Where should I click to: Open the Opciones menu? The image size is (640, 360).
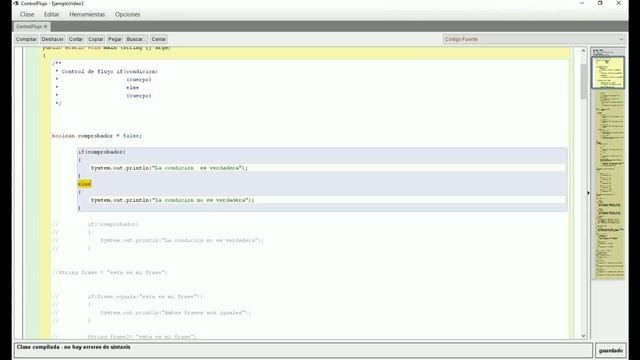[127, 14]
